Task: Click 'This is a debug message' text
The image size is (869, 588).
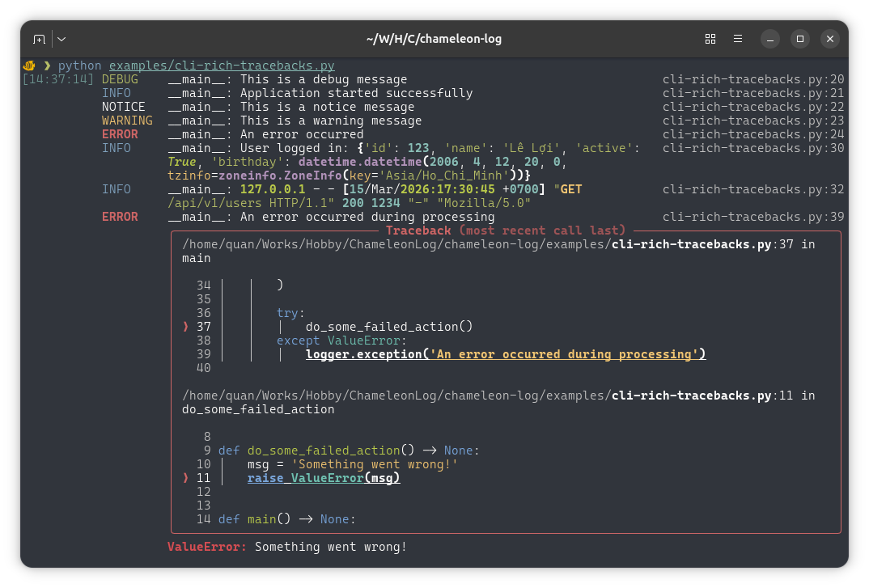Action: pyautogui.click(x=324, y=79)
